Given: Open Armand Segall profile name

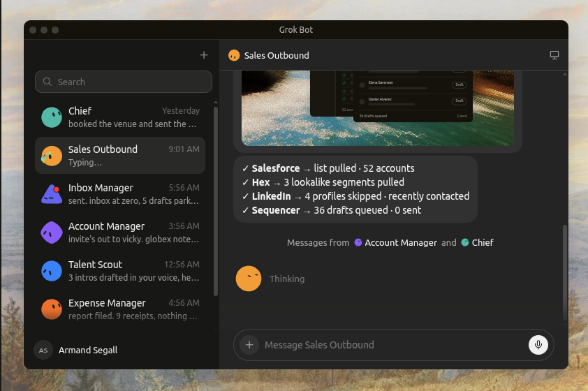Looking at the screenshot, I should coord(88,350).
